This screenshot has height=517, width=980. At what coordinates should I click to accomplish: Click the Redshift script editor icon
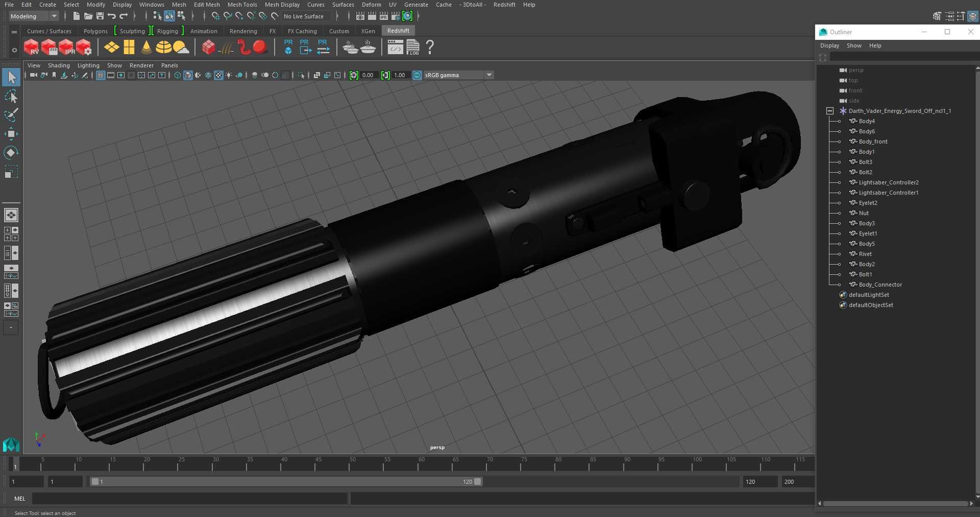395,48
